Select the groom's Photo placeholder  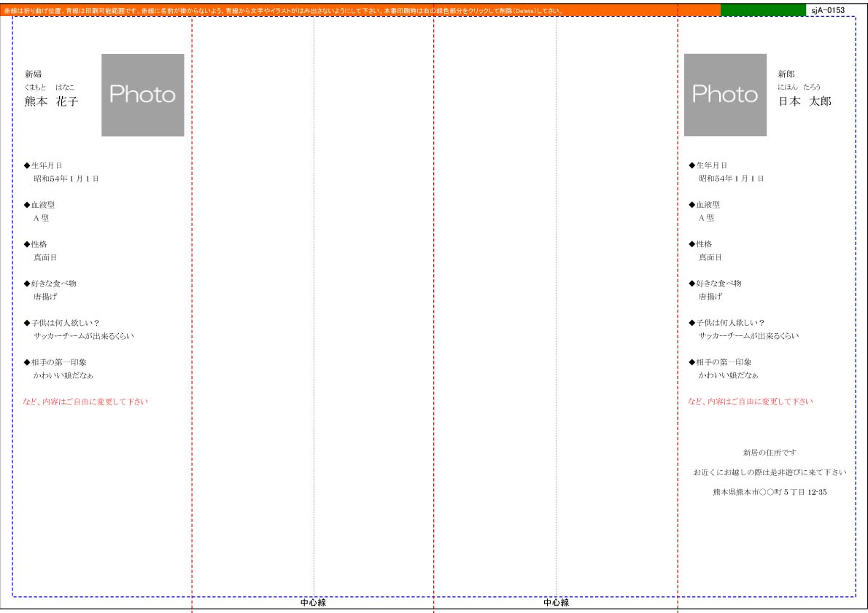tap(725, 95)
